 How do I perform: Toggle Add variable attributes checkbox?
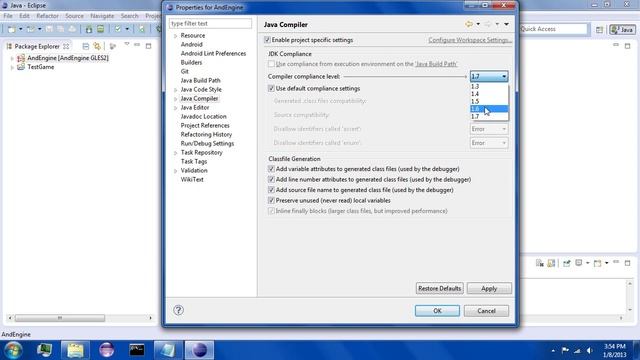tap(271, 169)
